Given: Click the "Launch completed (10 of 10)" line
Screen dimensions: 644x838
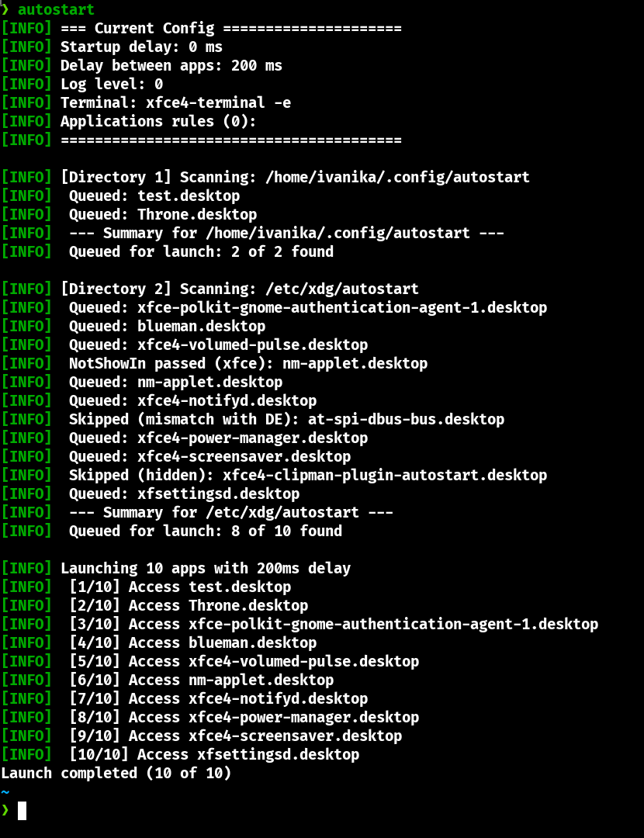Looking at the screenshot, I should (x=116, y=773).
